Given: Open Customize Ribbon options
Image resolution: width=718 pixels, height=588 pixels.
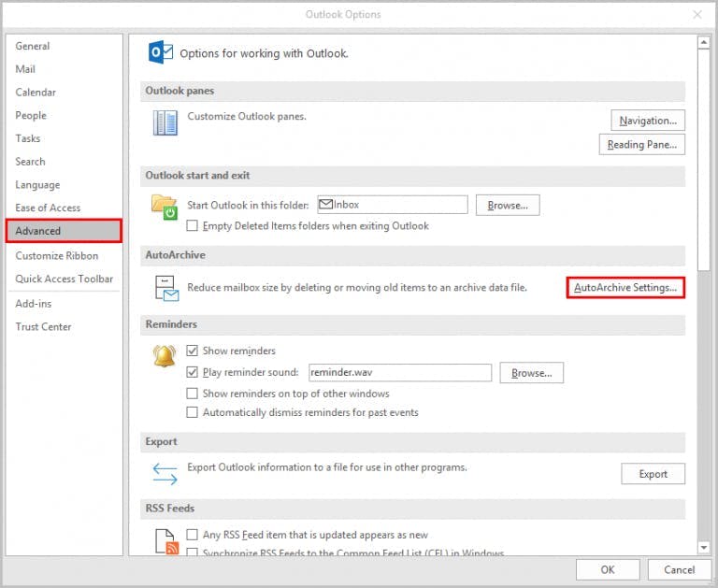Looking at the screenshot, I should click(65, 255).
